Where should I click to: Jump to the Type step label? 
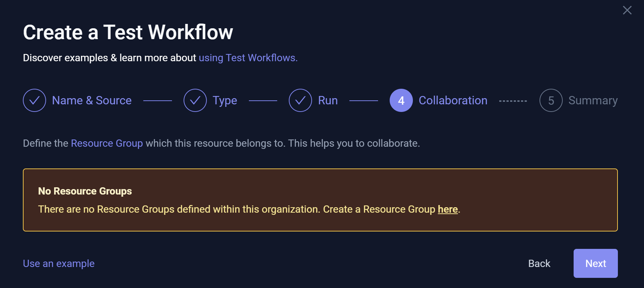point(225,100)
